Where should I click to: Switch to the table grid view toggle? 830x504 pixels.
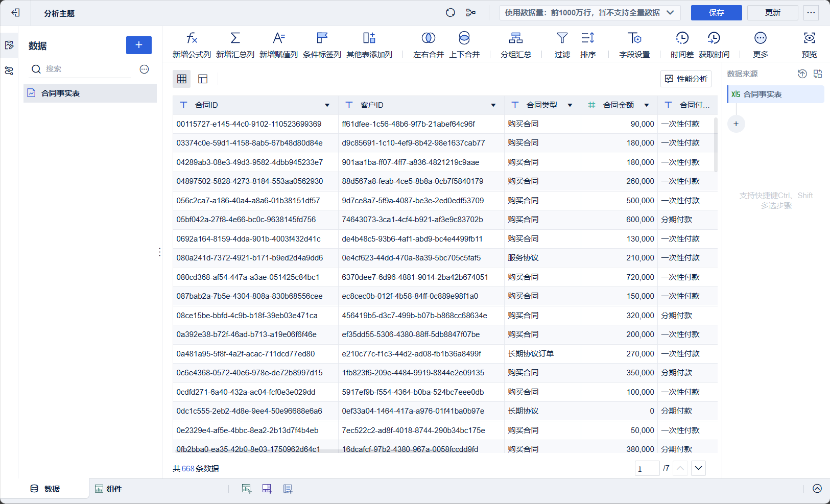coord(182,79)
